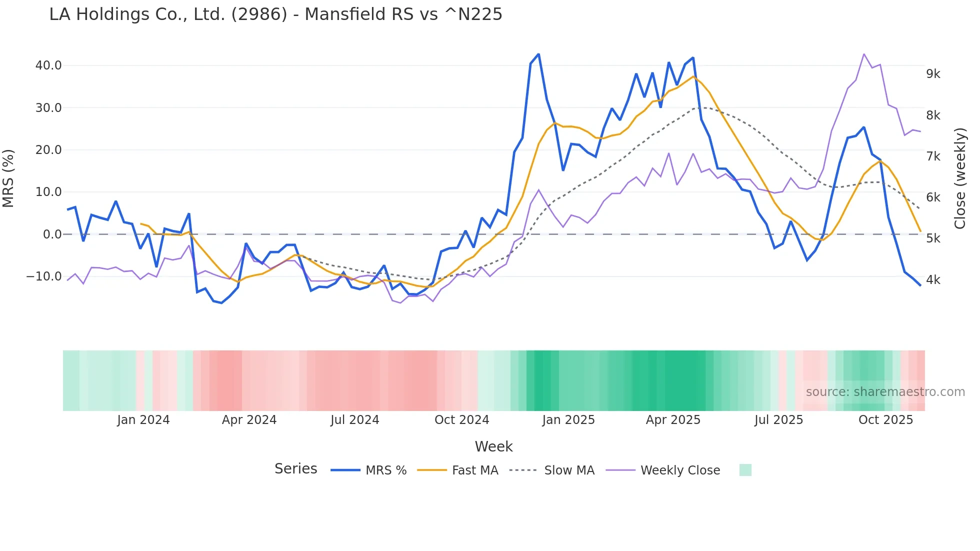The image size is (980, 551).
Task: Click the '−10.0' MRS axis tick
Action: pos(44,276)
